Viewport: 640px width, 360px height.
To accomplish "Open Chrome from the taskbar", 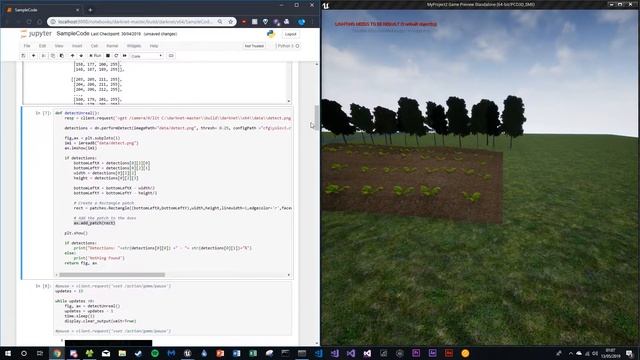I will pos(57,353).
